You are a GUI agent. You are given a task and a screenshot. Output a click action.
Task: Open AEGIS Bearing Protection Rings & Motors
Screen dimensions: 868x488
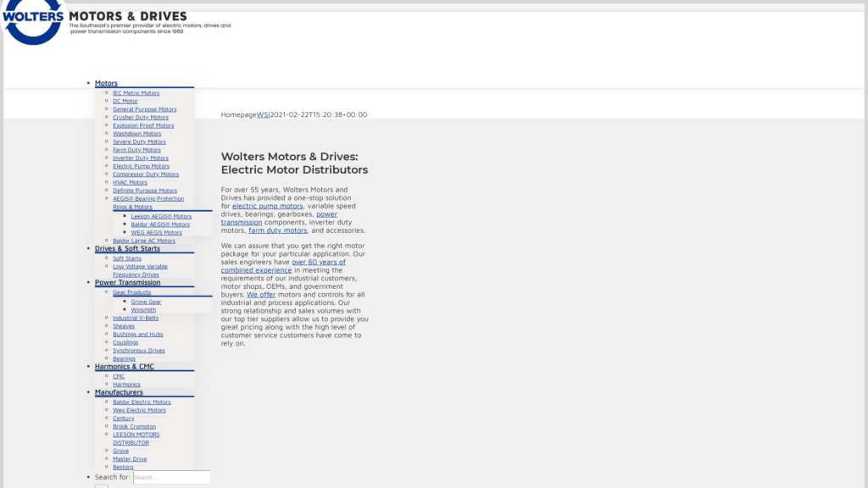pos(148,202)
